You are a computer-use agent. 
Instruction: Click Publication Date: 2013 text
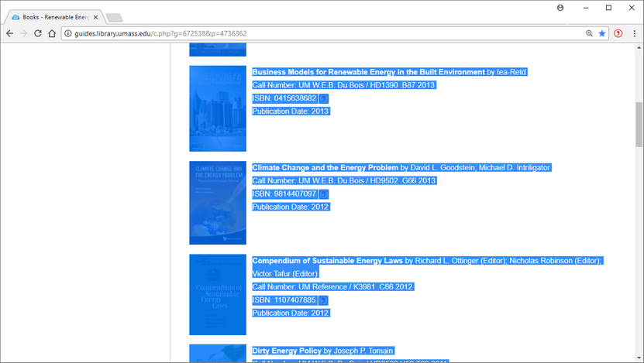click(x=291, y=111)
